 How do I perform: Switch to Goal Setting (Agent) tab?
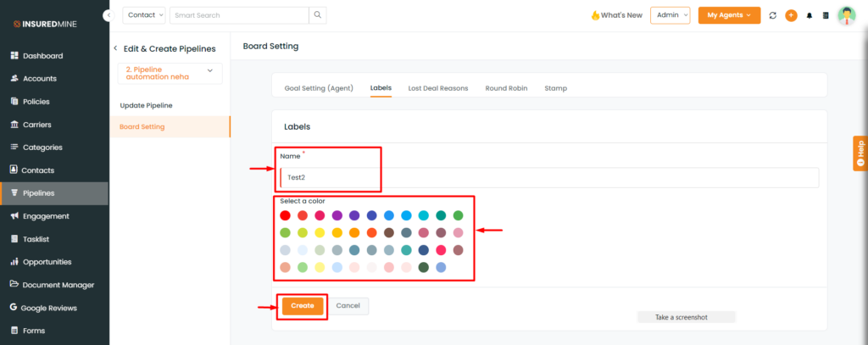pos(319,88)
